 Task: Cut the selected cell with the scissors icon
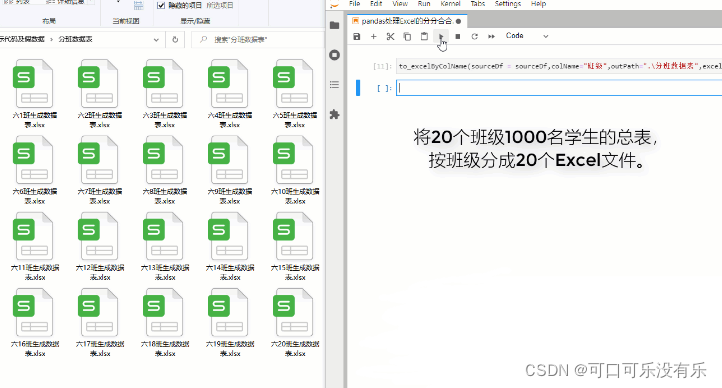[x=390, y=36]
